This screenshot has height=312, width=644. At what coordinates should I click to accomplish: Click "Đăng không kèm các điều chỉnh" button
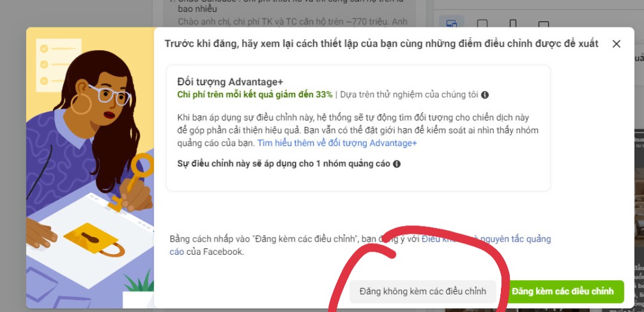(x=423, y=292)
